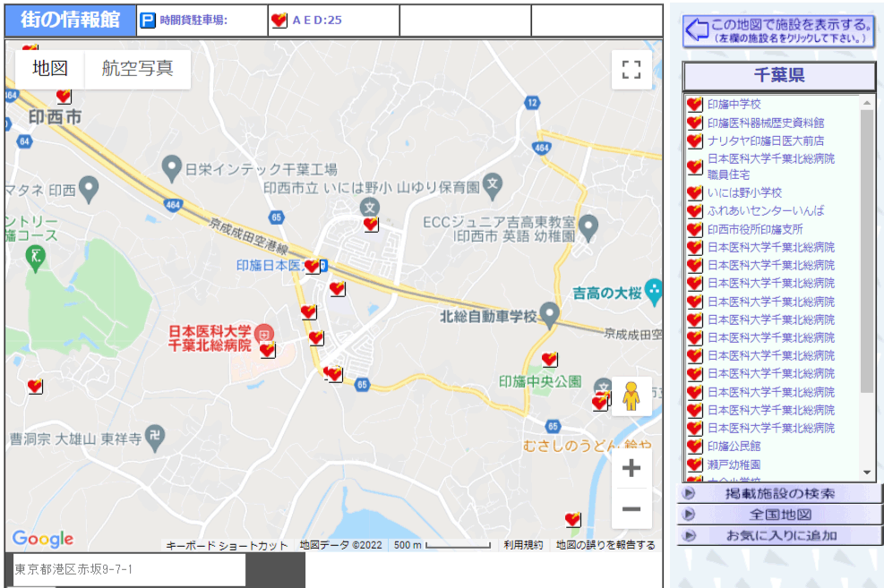Click the 千葉県 header button

click(x=779, y=75)
